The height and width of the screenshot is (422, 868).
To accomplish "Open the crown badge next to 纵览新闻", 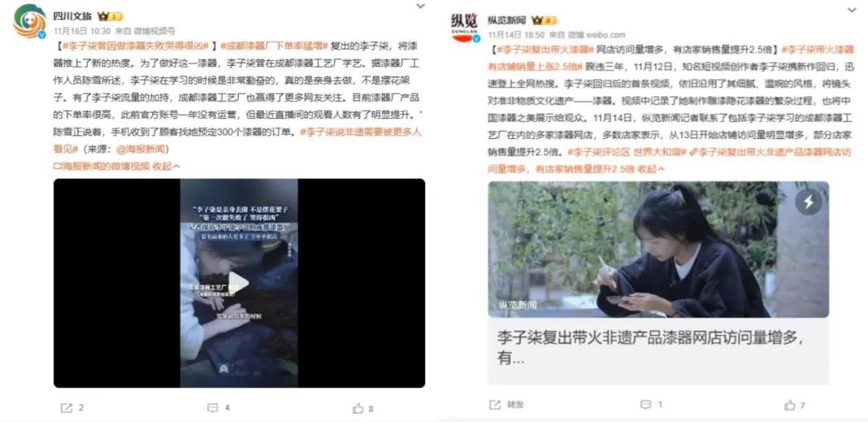I will click(x=543, y=20).
